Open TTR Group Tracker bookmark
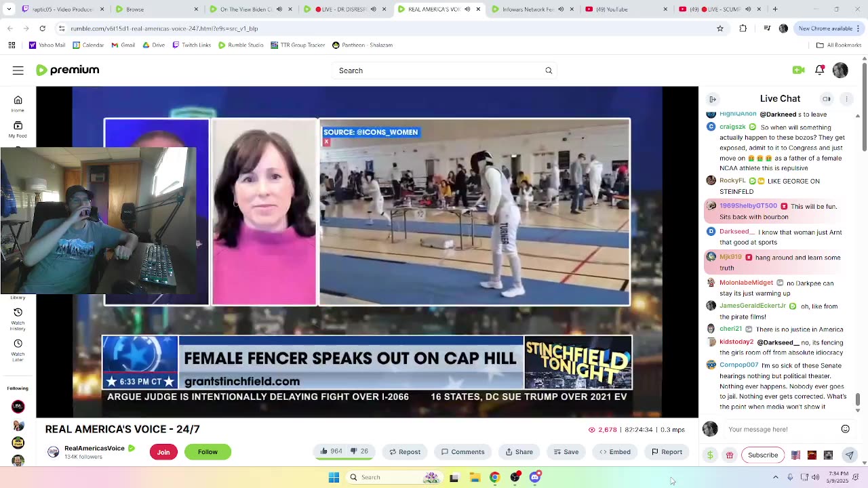Screen dimensions: 868x488 click(297, 45)
